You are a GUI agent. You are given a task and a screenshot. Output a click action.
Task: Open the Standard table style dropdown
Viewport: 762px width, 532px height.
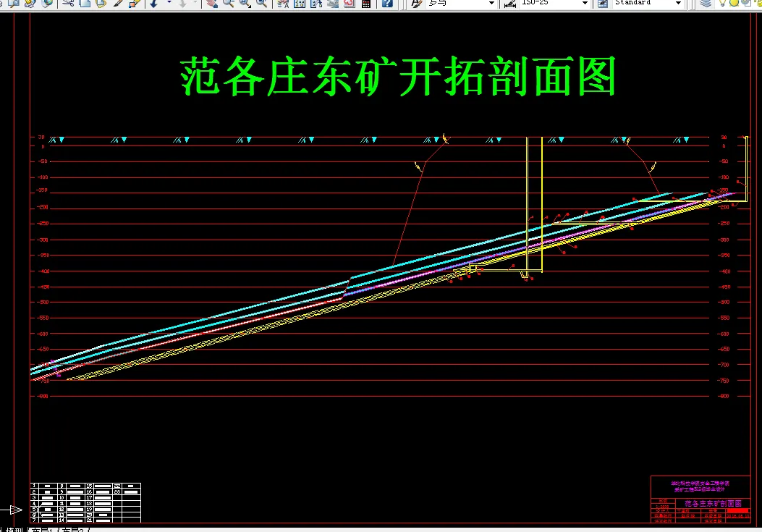coord(678,4)
